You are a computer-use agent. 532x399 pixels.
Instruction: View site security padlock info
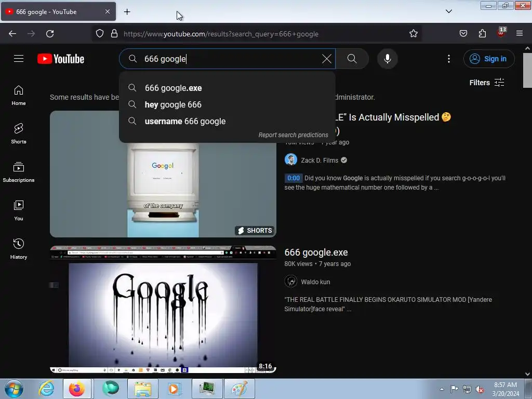[x=114, y=34]
